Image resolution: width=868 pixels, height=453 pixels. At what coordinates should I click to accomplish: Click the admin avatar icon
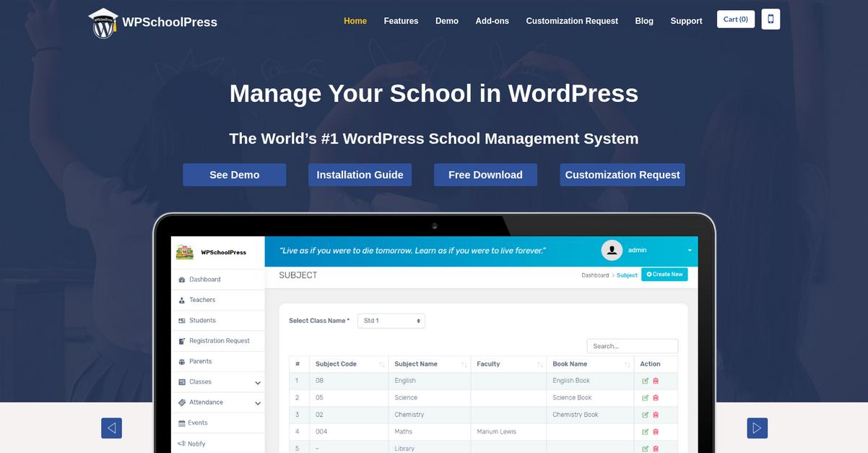coord(612,250)
